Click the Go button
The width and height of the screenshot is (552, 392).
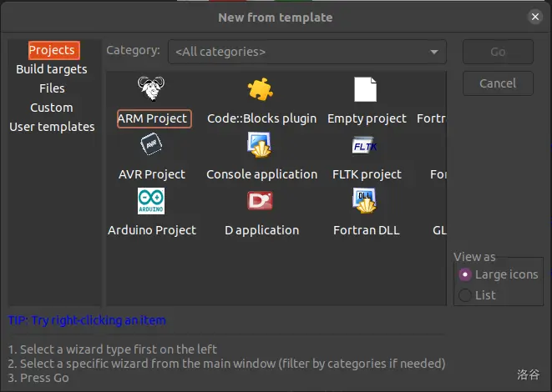tap(498, 52)
